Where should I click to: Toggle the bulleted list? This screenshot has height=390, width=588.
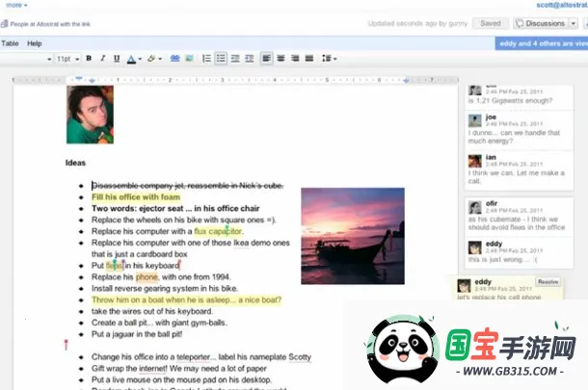pos(221,59)
